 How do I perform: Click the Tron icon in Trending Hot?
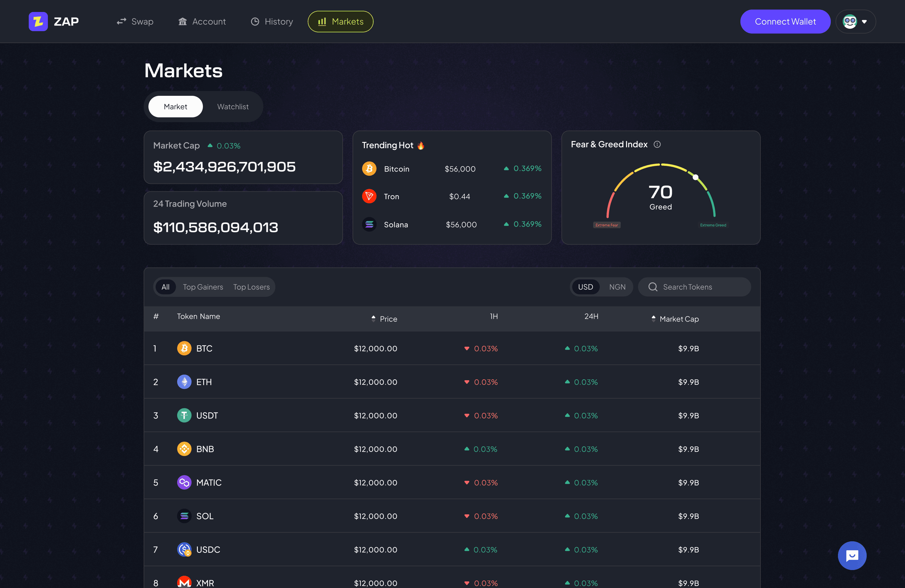(369, 196)
